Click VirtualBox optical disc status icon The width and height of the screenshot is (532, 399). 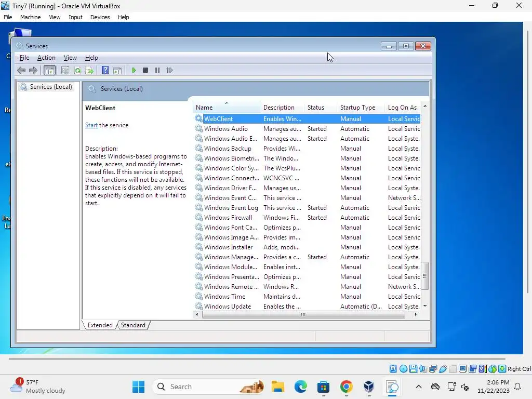tap(403, 369)
